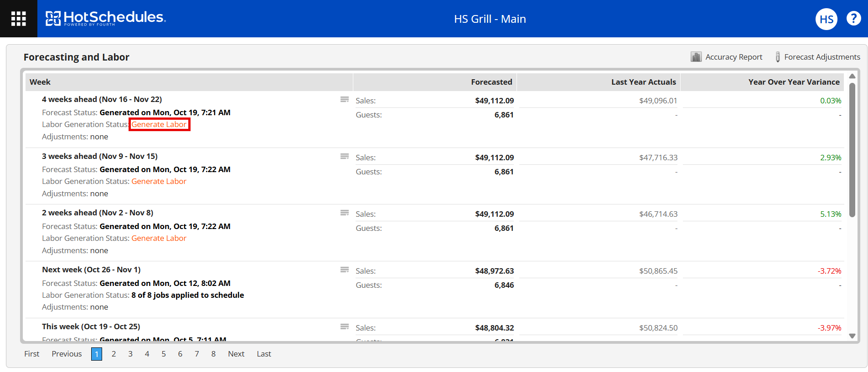Screen dimensions: 868x372
Task: Open the apps grid menu icon
Action: pyautogui.click(x=19, y=19)
